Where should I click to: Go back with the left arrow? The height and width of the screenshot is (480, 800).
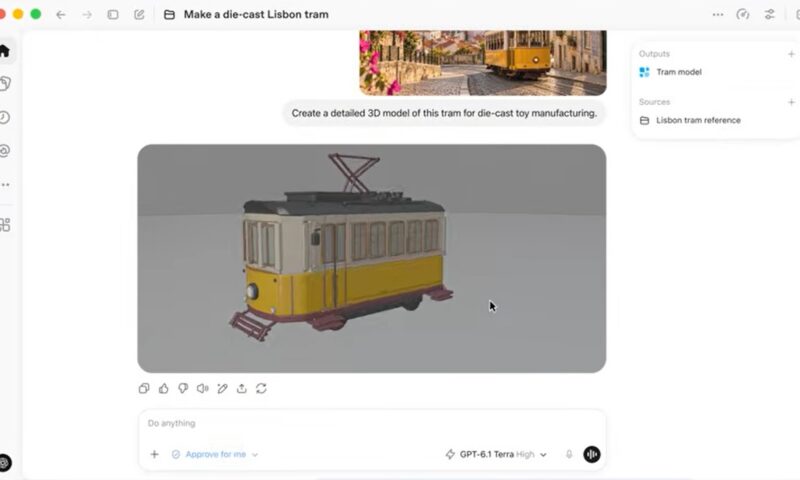[61, 15]
